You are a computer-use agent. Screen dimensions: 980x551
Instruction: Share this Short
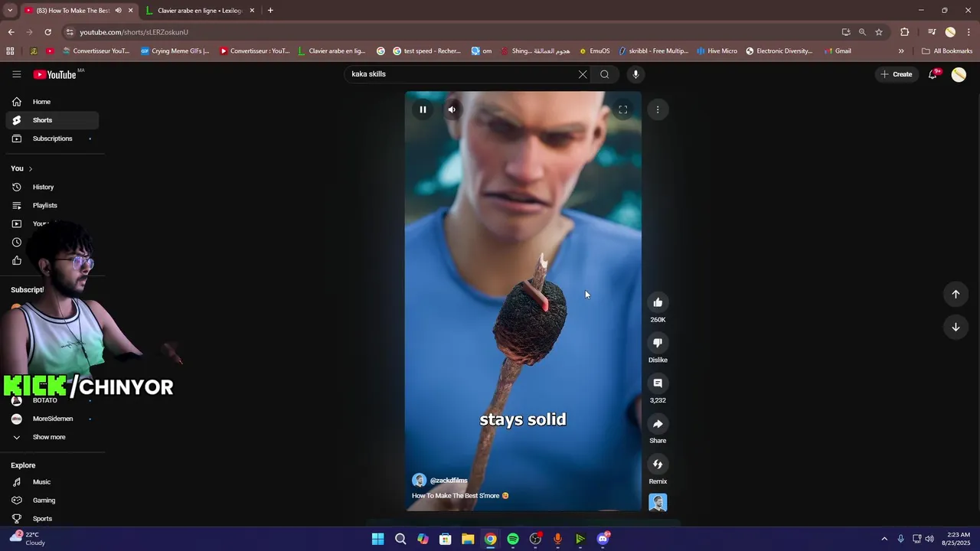click(x=658, y=424)
